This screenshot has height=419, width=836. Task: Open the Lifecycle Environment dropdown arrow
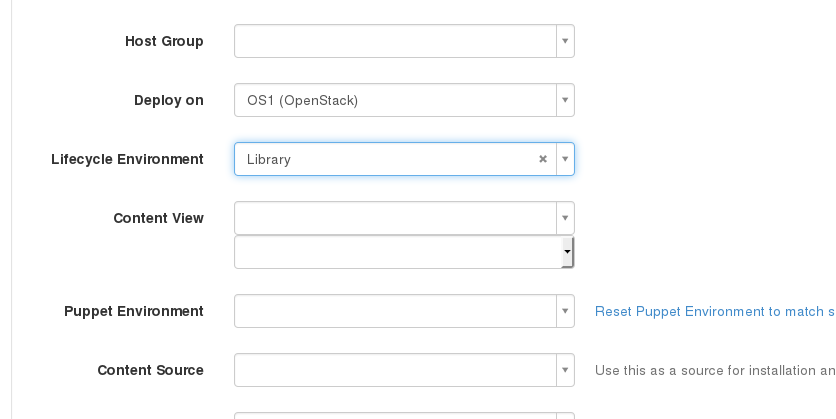(x=565, y=159)
